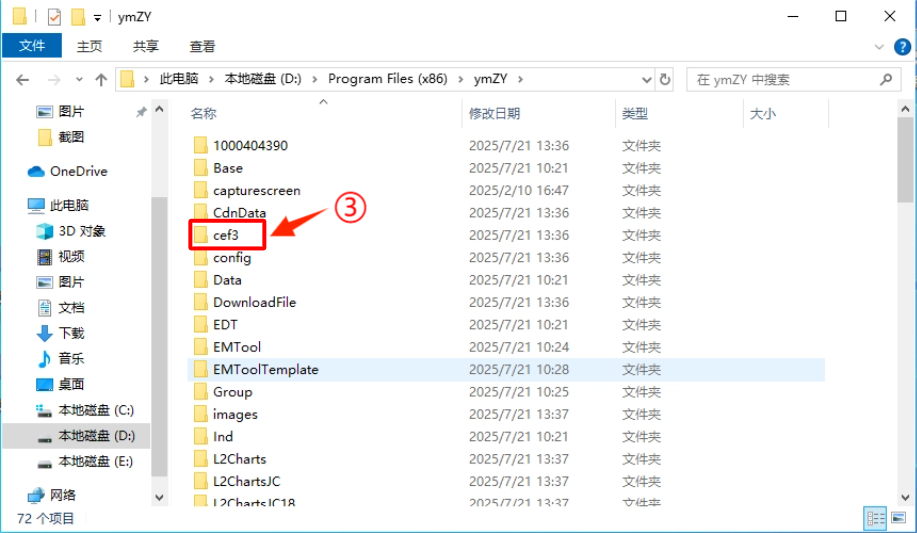Click the Properties quick access icon
The image size is (917, 533).
pos(54,17)
